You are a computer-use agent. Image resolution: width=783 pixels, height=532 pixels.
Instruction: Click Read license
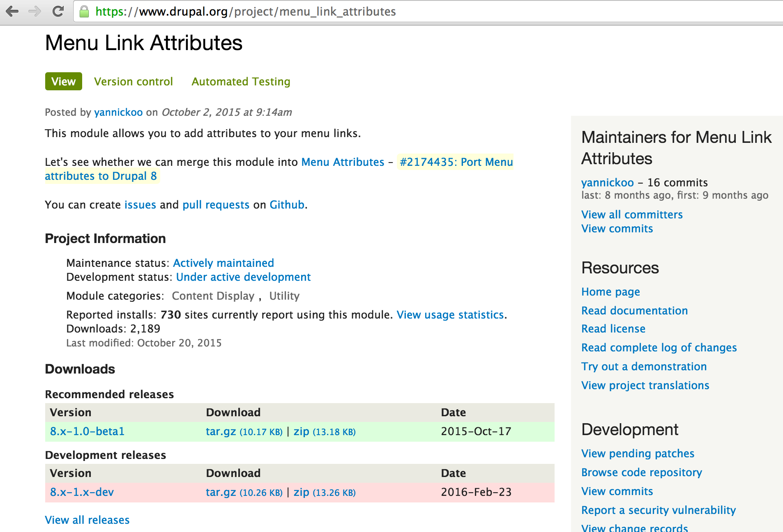[x=613, y=328]
